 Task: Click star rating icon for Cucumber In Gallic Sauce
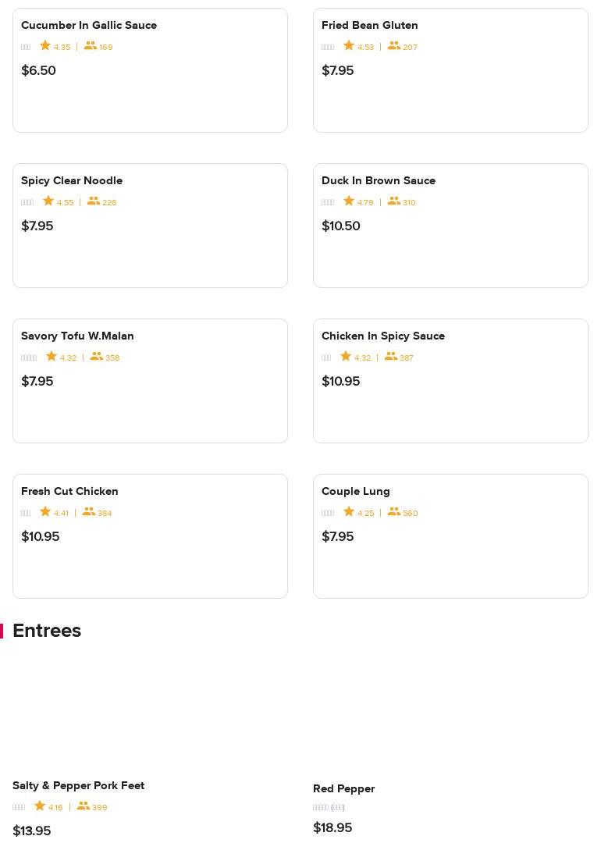click(x=45, y=46)
